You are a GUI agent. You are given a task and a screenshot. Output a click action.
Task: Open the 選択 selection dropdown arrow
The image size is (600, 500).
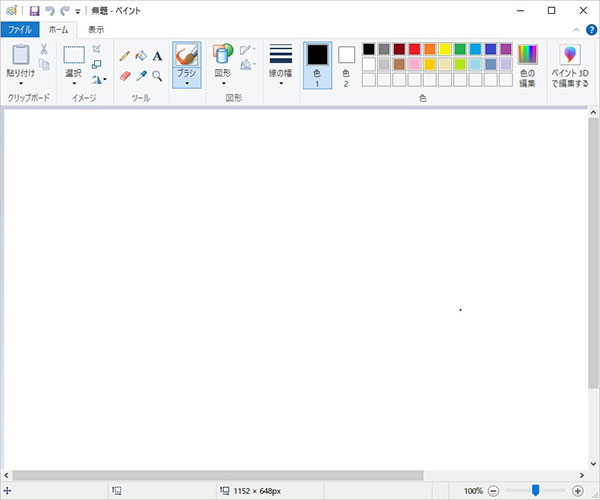click(x=74, y=83)
